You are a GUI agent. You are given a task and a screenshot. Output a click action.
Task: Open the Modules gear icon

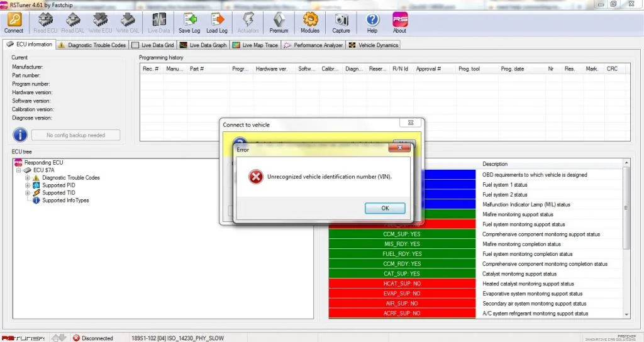click(x=310, y=19)
